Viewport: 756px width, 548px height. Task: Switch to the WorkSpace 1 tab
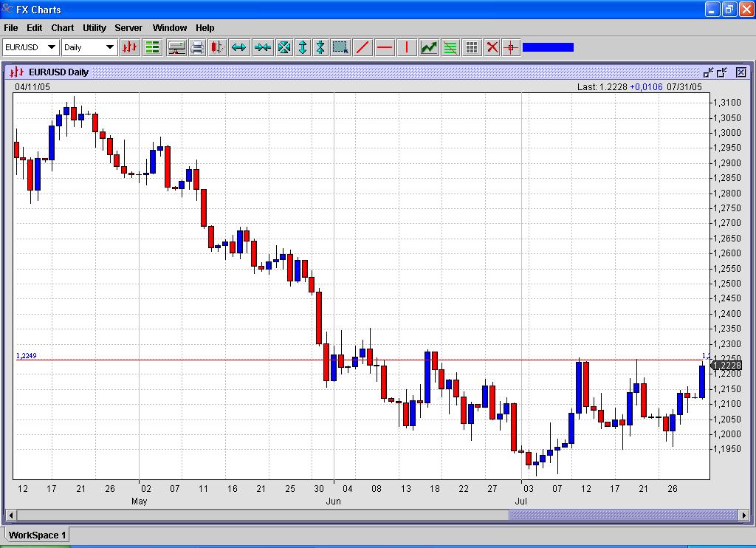click(38, 535)
